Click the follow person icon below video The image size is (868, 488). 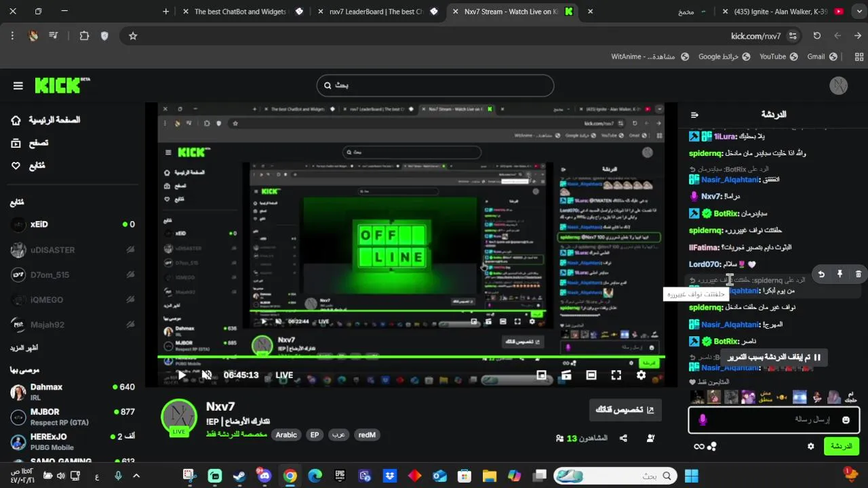point(651,439)
